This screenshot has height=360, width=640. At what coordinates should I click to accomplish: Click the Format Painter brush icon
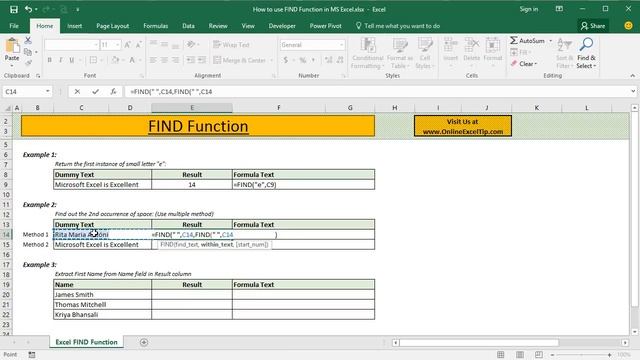28,63
